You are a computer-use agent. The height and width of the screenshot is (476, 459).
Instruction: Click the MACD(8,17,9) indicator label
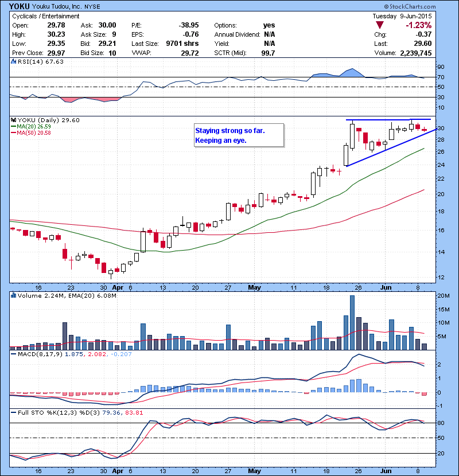click(x=40, y=354)
